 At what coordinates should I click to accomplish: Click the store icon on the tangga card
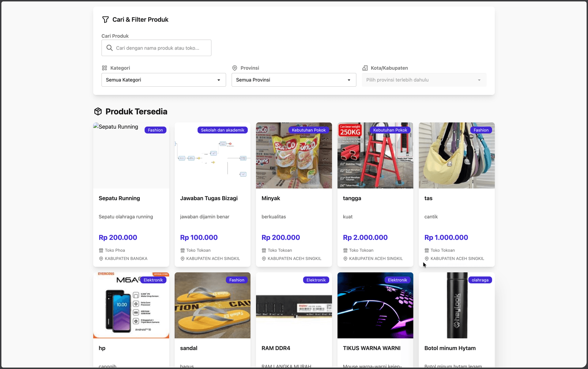coord(345,250)
